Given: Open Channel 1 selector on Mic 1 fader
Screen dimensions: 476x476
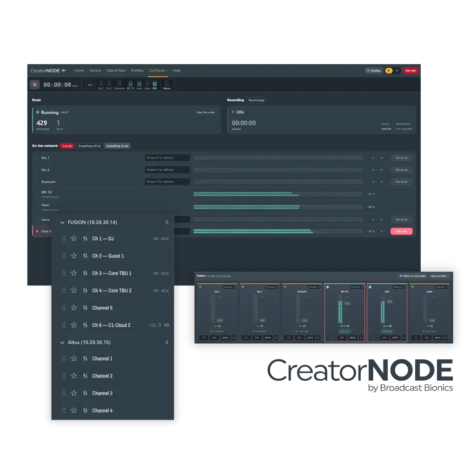Looking at the screenshot, I should click(x=230, y=287).
